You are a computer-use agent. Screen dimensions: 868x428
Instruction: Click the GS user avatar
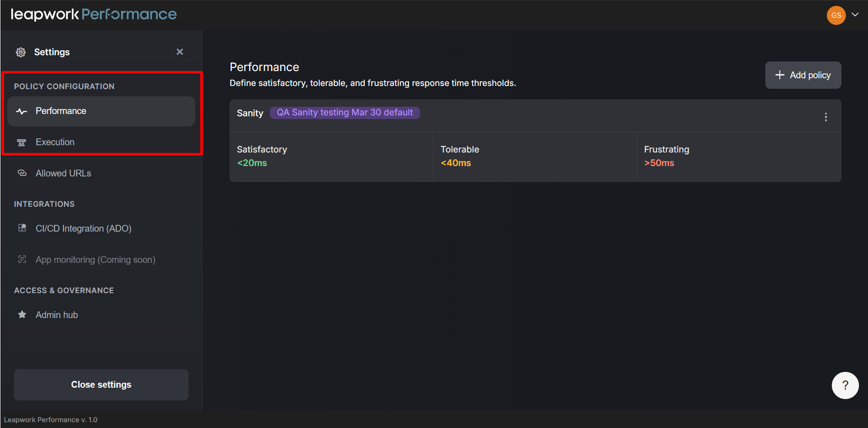pyautogui.click(x=836, y=15)
